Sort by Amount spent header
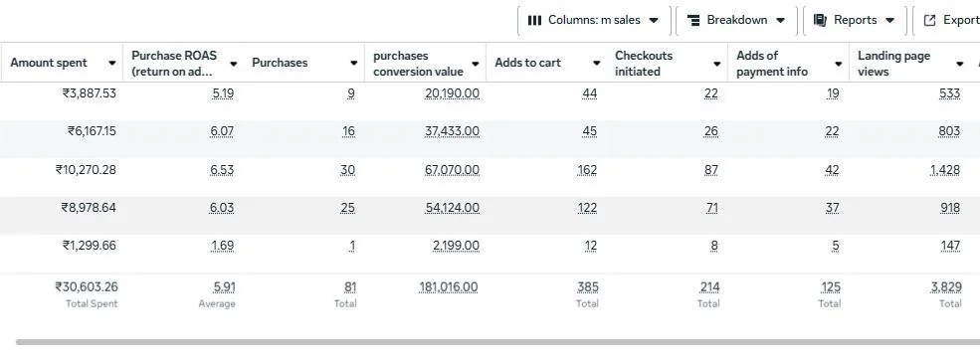Viewport: 980px width, 360px height. point(49,63)
